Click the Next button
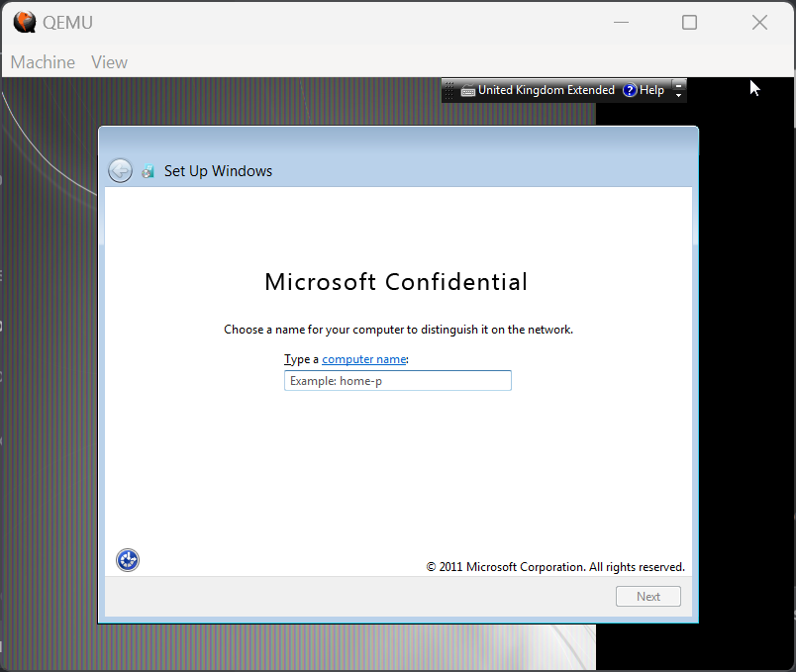Viewport: 796px width, 672px height. click(x=647, y=597)
